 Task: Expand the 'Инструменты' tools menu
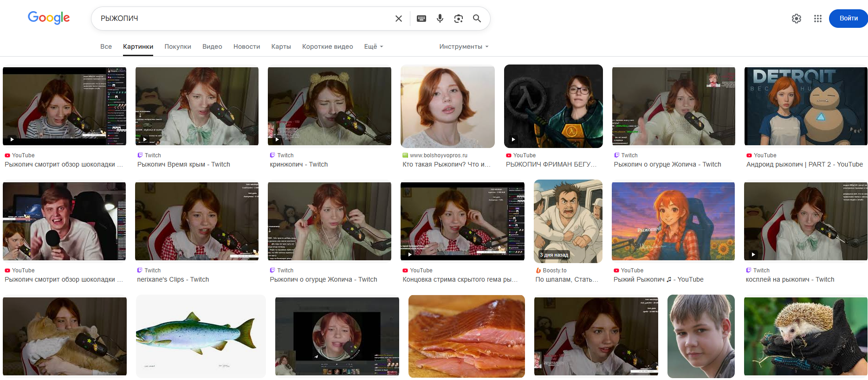tap(464, 47)
